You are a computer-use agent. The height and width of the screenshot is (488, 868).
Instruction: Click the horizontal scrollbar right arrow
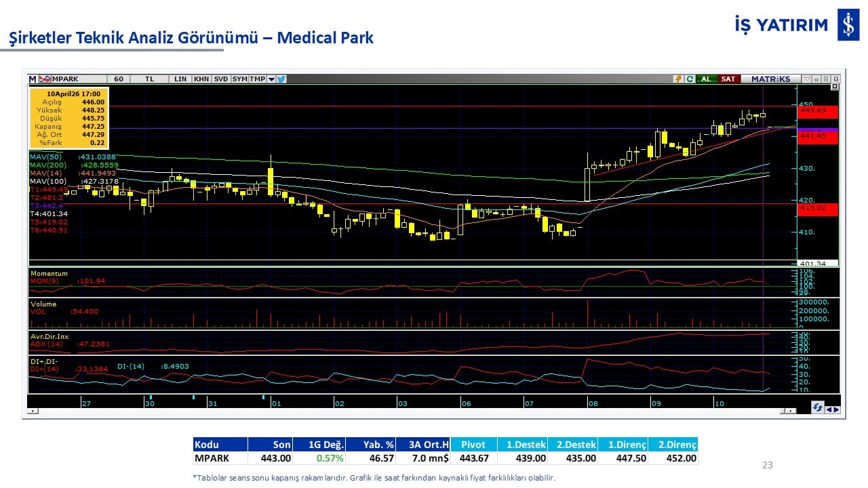tap(792, 411)
